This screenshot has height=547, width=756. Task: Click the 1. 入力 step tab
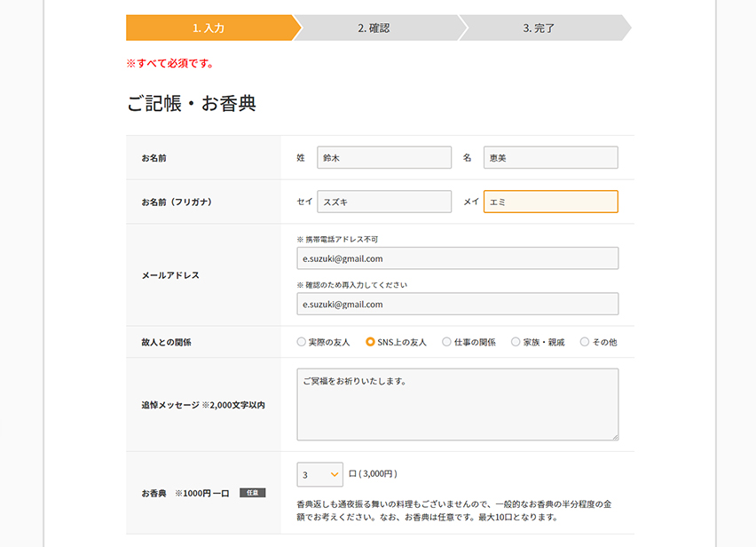click(209, 28)
